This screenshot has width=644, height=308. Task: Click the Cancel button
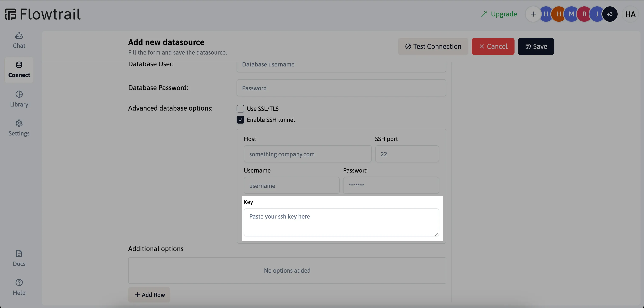(x=493, y=46)
